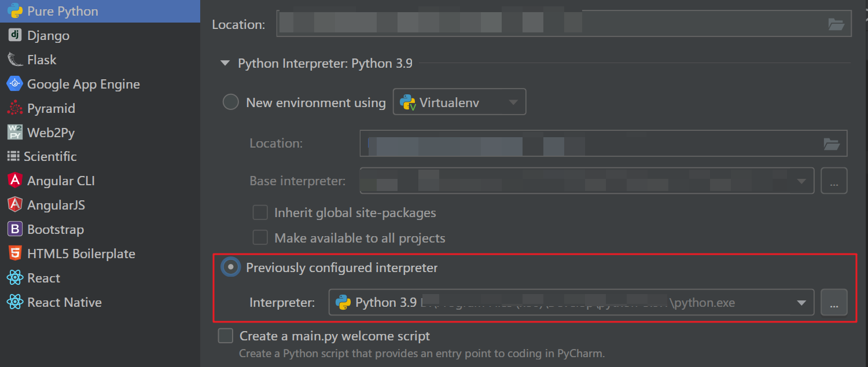Select React Native in the sidebar
This screenshot has height=367, width=868.
coord(14,302)
